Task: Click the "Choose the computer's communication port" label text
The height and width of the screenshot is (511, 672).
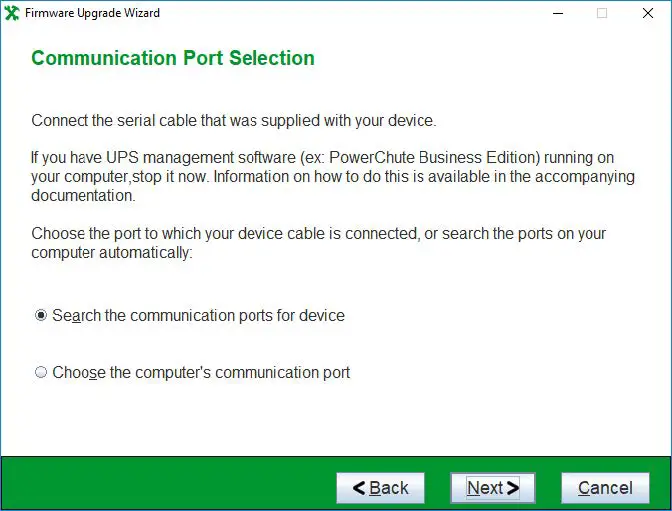Action: coord(201,373)
